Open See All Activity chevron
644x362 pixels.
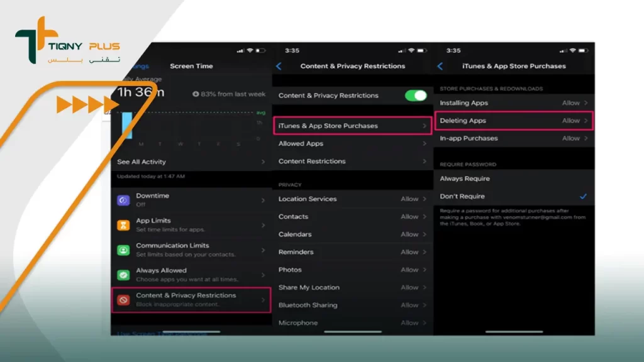click(x=264, y=162)
